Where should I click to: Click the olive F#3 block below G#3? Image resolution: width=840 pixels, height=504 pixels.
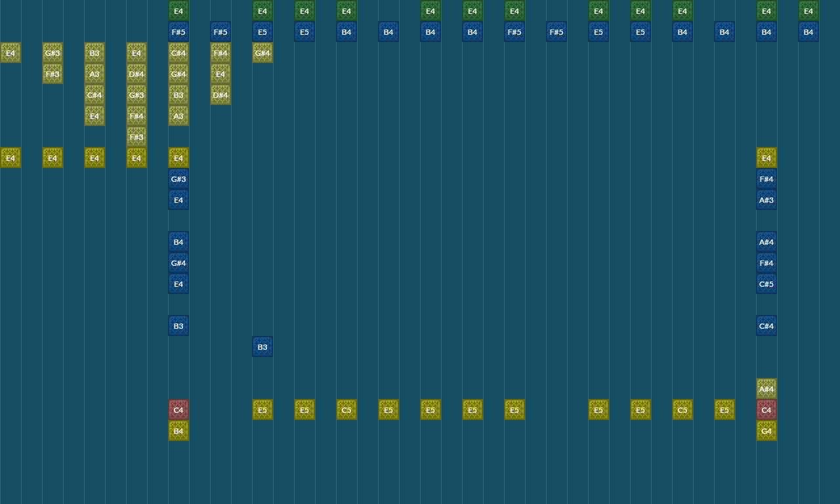coord(52,73)
